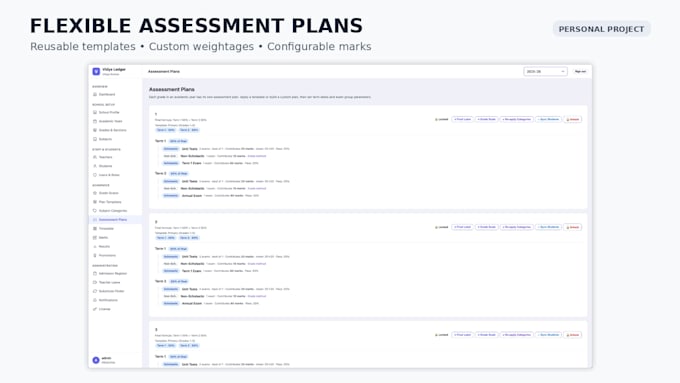Click the Term 2 50% chip on plan 2
Screen dimensions: 680x383
pyautogui.click(x=189, y=238)
